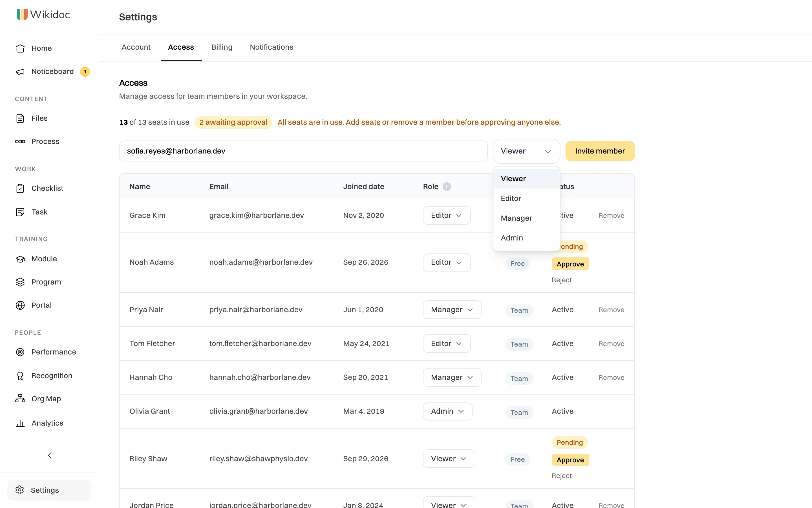The width and height of the screenshot is (812, 508).
Task: Click the Analytics bar chart icon
Action: pos(20,423)
